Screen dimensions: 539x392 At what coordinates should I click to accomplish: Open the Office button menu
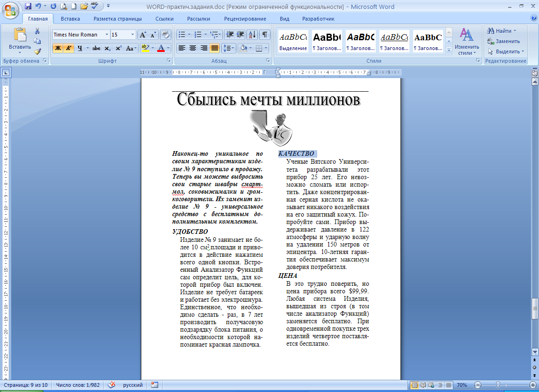coord(10,10)
